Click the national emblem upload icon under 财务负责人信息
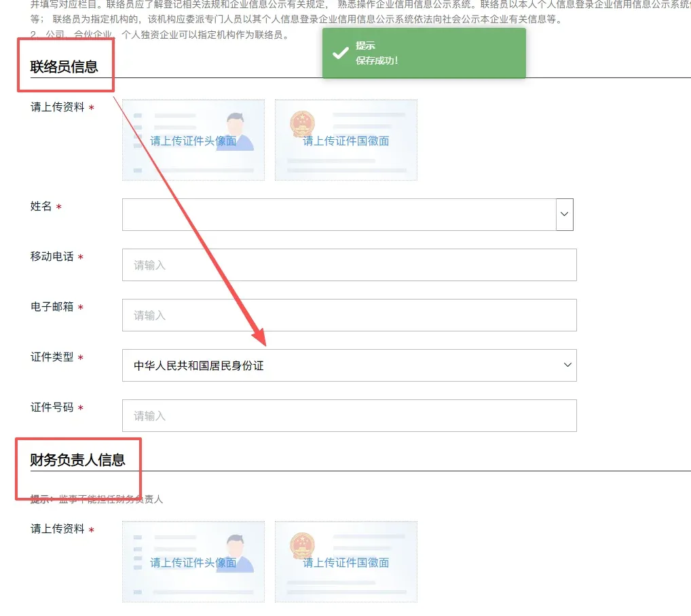The width and height of the screenshot is (691, 616). pos(346,562)
